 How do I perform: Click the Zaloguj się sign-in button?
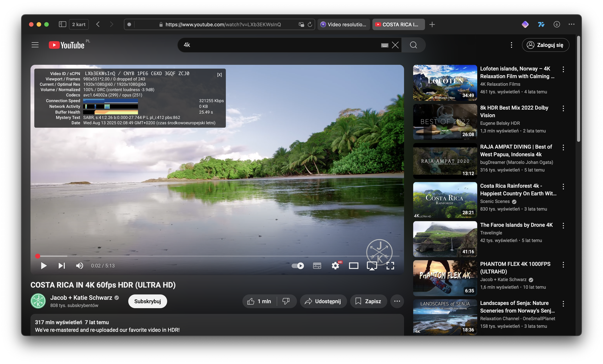point(545,45)
